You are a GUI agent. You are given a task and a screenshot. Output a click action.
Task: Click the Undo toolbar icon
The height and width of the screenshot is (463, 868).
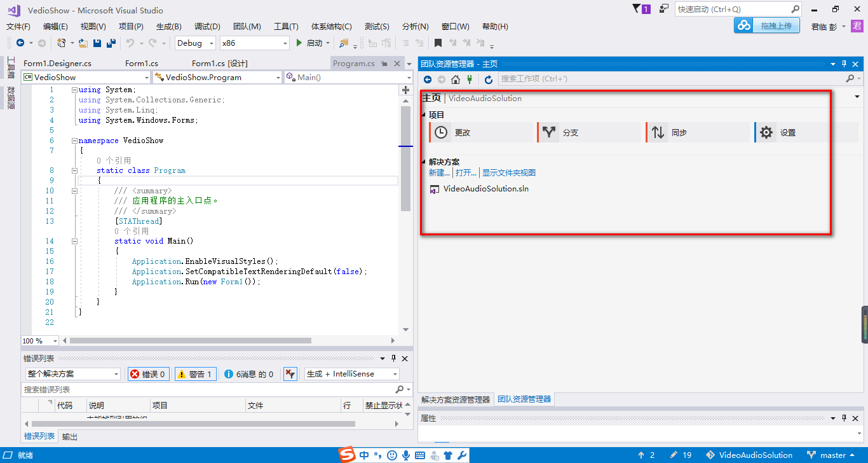[x=130, y=43]
